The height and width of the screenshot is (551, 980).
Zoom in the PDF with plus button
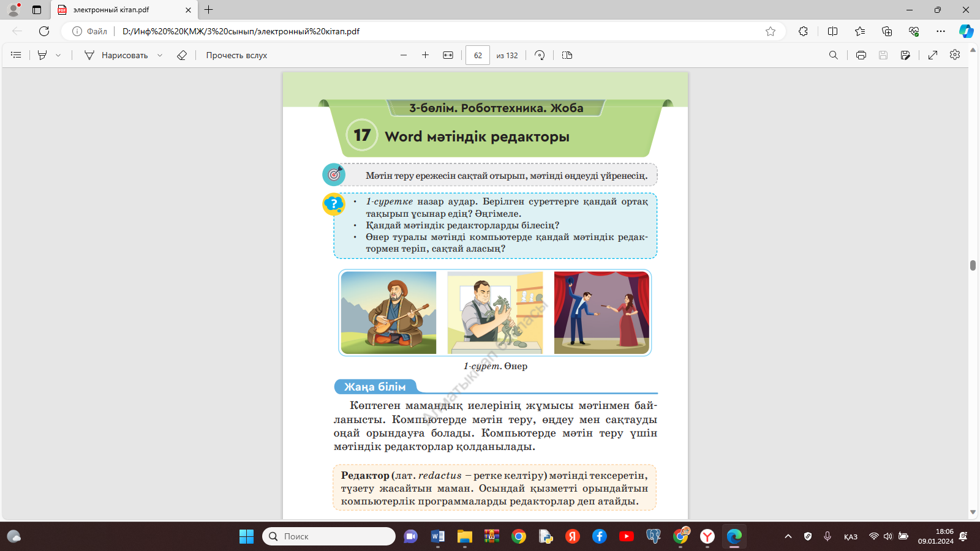pyautogui.click(x=426, y=55)
